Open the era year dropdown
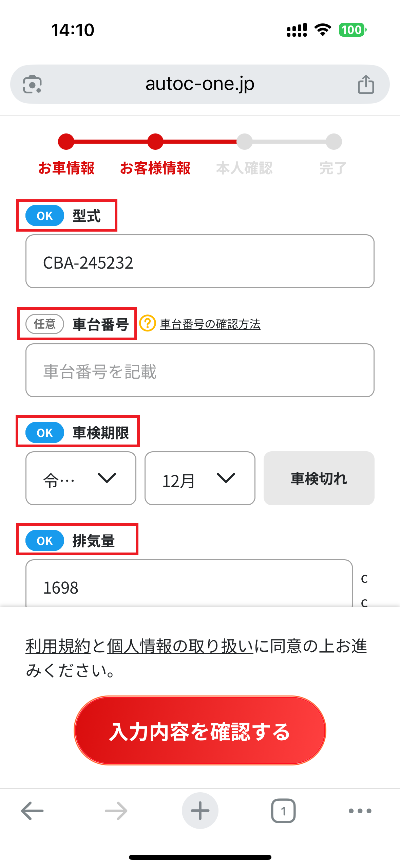The width and height of the screenshot is (400, 868). pos(81,478)
